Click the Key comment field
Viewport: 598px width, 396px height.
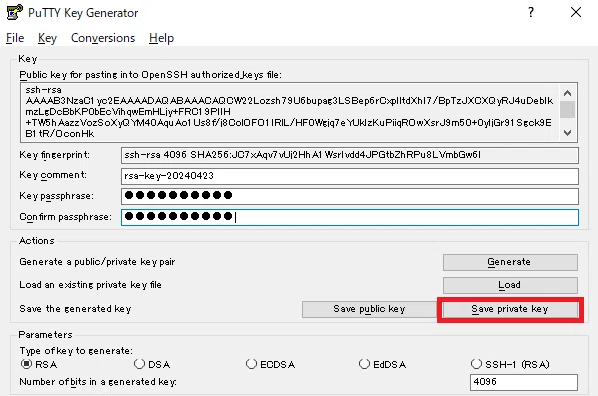(x=349, y=176)
